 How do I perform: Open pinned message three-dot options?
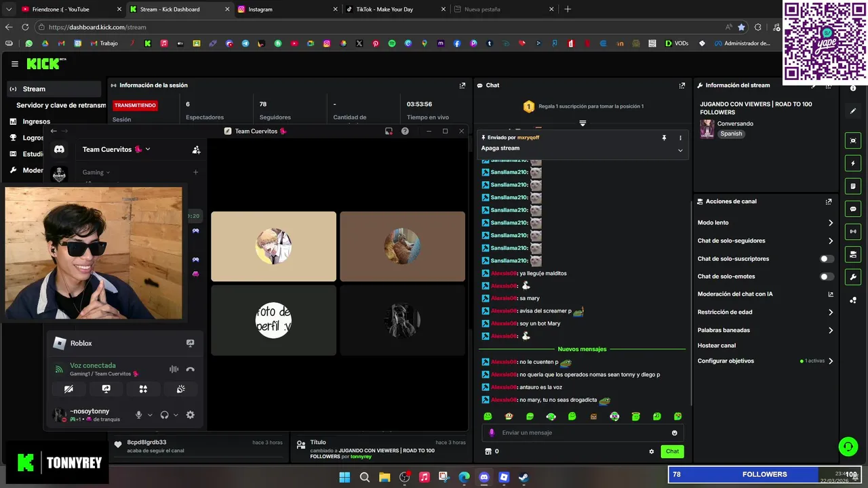680,138
